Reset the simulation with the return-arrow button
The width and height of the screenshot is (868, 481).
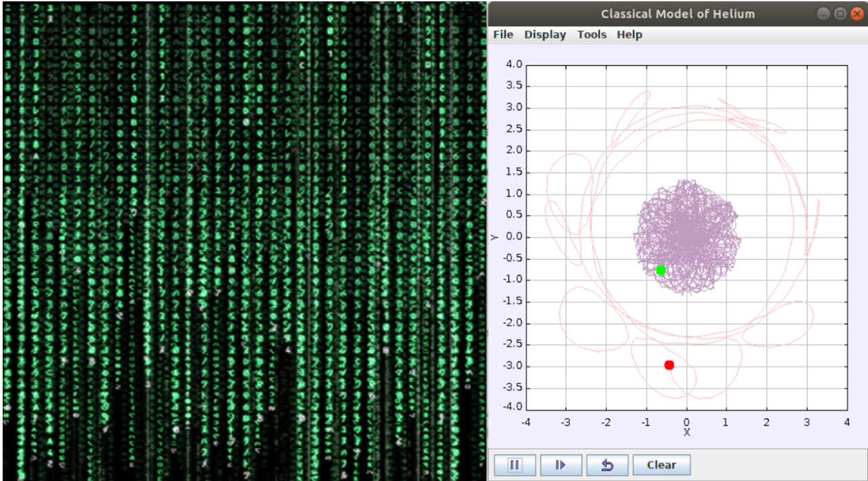607,465
